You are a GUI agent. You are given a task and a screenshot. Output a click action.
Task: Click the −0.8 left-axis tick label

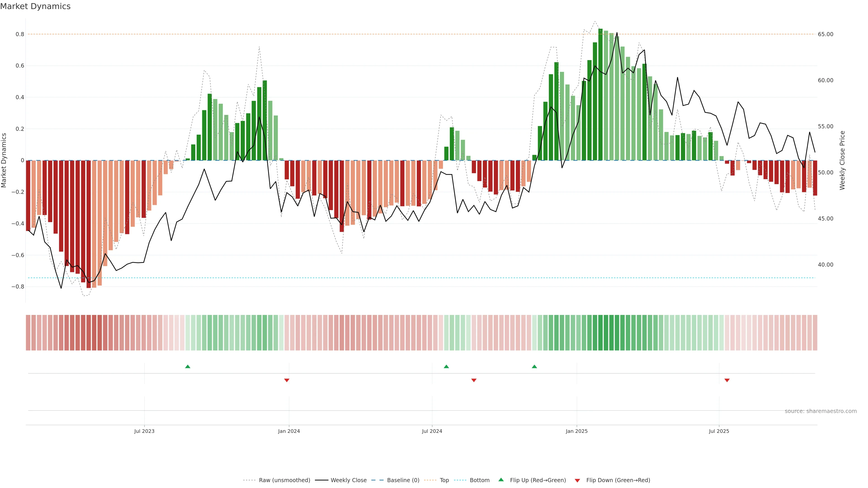[x=18, y=287]
